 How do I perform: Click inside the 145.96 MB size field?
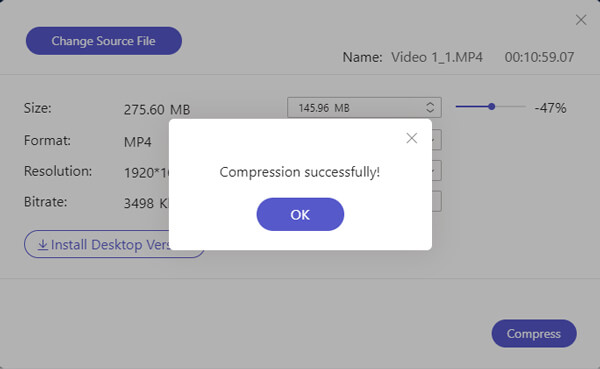[x=356, y=108]
